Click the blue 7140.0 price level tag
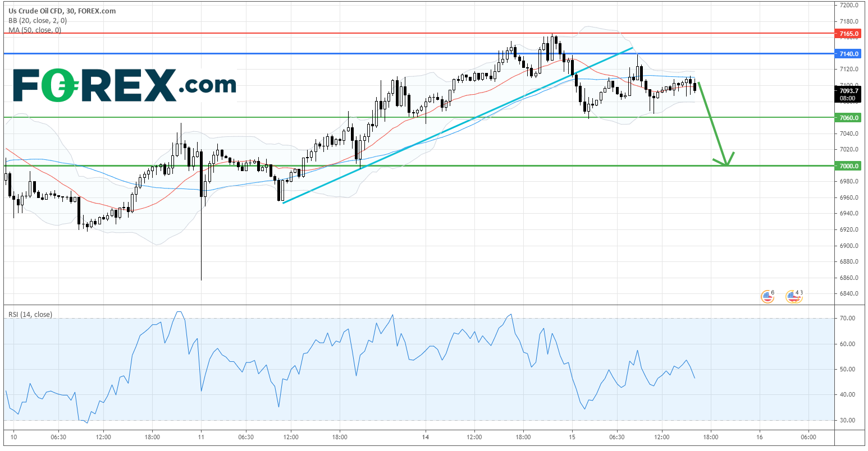Screen dimensions: 868x451 (848, 54)
